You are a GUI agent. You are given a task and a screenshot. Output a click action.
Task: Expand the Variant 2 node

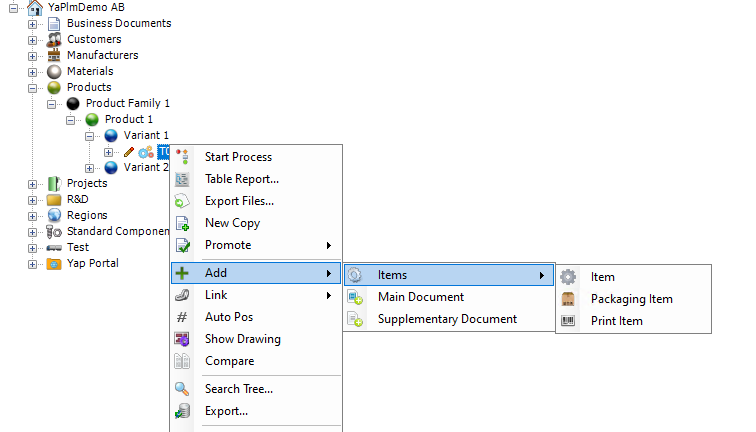click(89, 168)
